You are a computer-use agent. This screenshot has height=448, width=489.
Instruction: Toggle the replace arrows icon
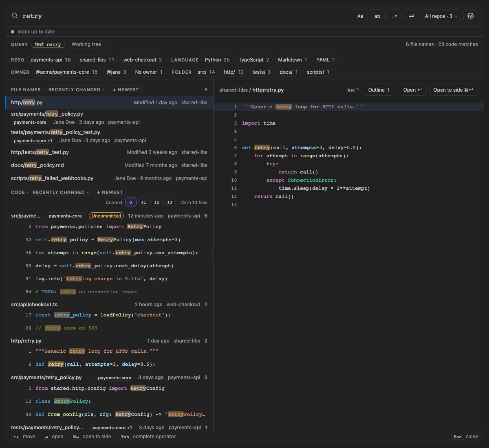point(412,16)
